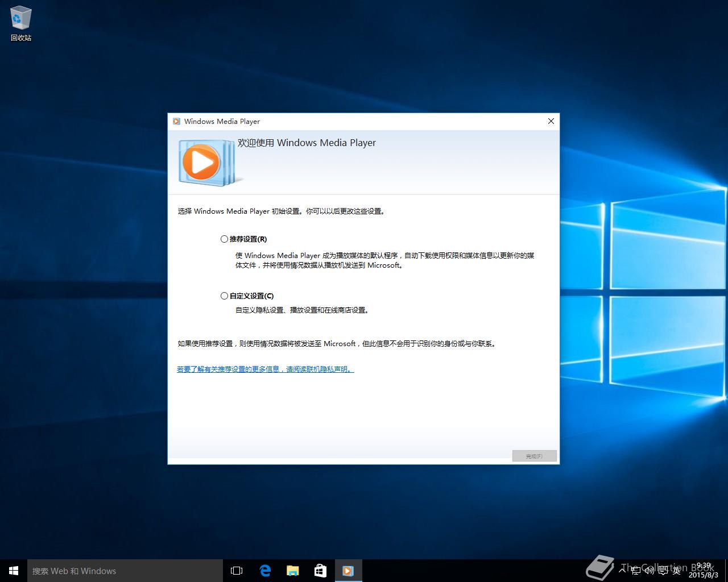Open the clock showing 9:39 2015/8/3
Screen dimensions: 728x582
tap(703, 571)
